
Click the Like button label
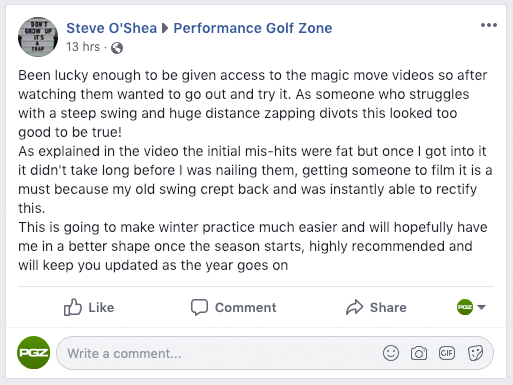coord(101,307)
